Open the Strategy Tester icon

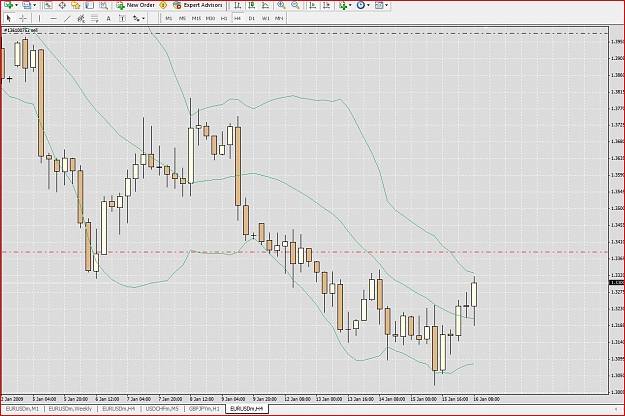[103, 5]
